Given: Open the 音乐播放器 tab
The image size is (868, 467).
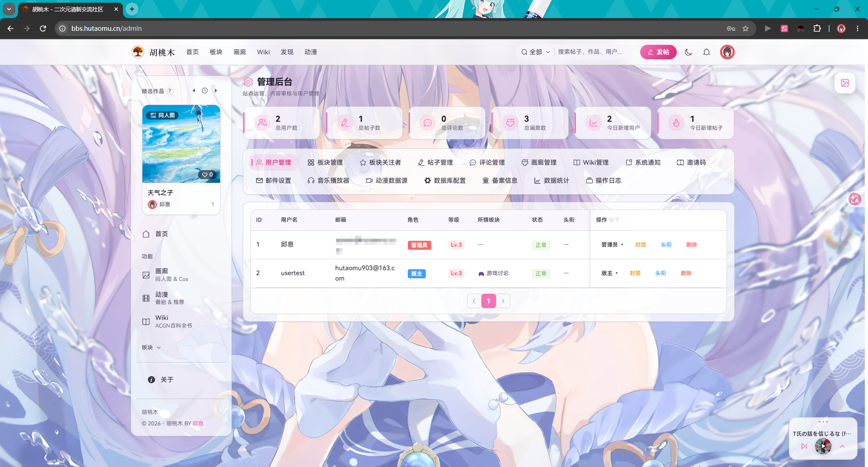Looking at the screenshot, I should pyautogui.click(x=329, y=181).
